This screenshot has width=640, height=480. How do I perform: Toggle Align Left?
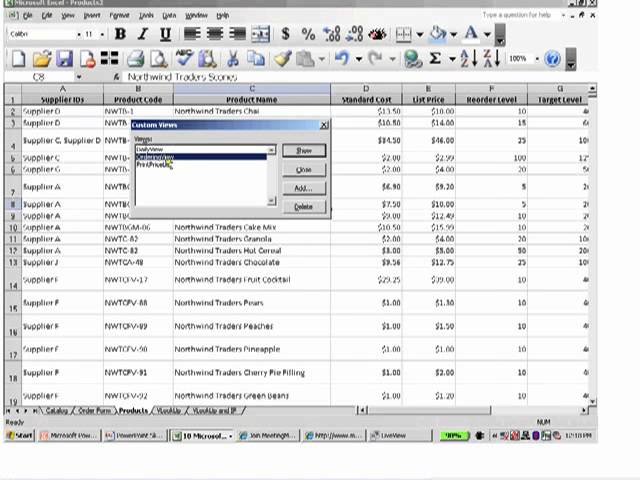coord(192,34)
